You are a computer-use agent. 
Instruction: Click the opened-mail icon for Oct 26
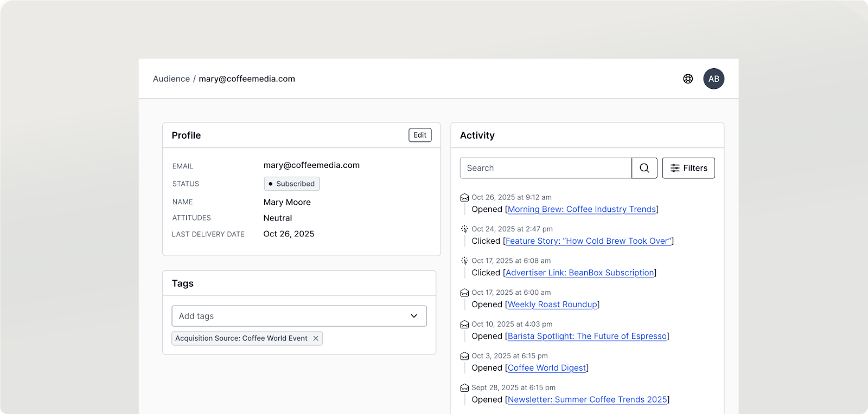[x=464, y=198]
